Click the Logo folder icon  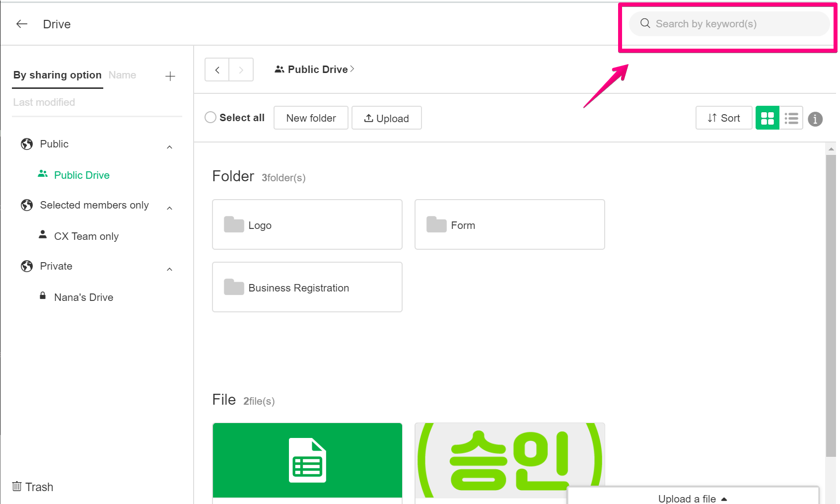click(234, 224)
